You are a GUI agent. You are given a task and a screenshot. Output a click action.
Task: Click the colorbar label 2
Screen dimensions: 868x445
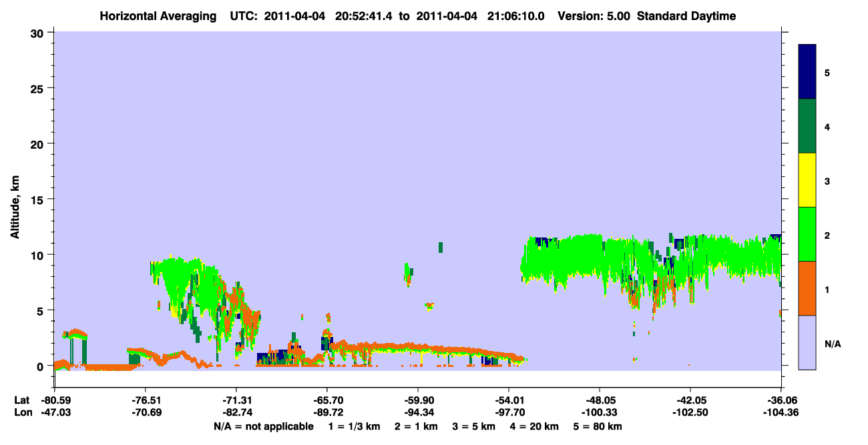coord(827,234)
